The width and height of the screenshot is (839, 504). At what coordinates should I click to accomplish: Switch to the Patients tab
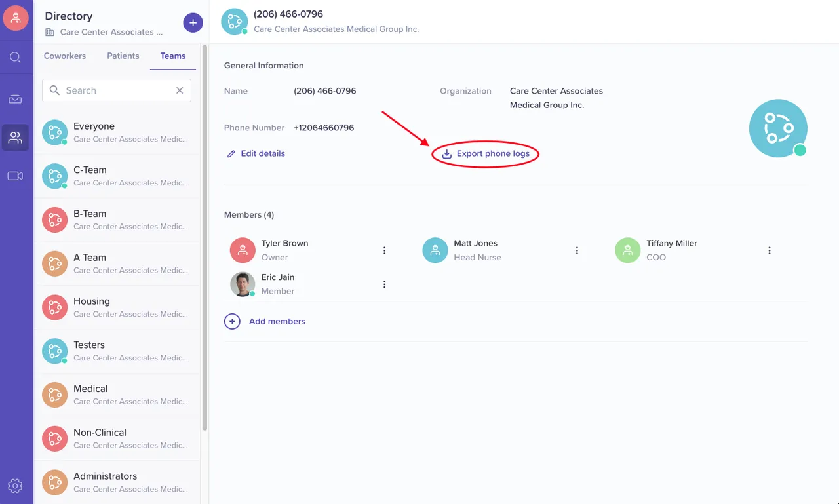click(123, 56)
